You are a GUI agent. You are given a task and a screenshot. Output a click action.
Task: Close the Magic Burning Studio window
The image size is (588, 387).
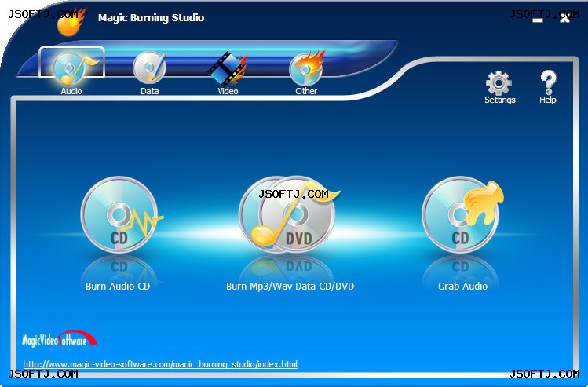(564, 18)
